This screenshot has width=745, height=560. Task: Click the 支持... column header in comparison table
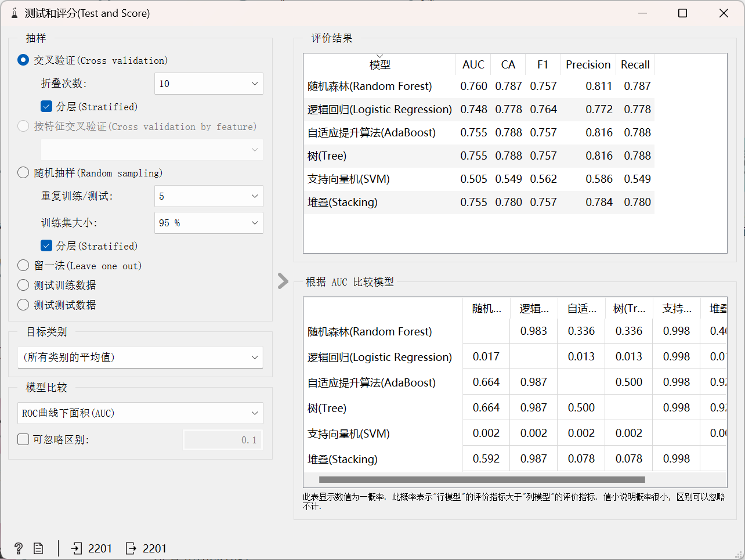point(677,309)
